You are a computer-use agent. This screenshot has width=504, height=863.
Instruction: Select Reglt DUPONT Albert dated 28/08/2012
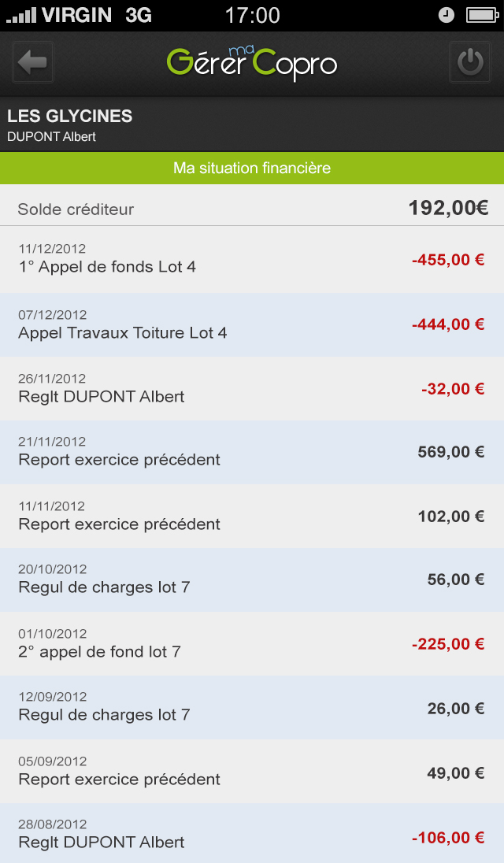(x=252, y=833)
